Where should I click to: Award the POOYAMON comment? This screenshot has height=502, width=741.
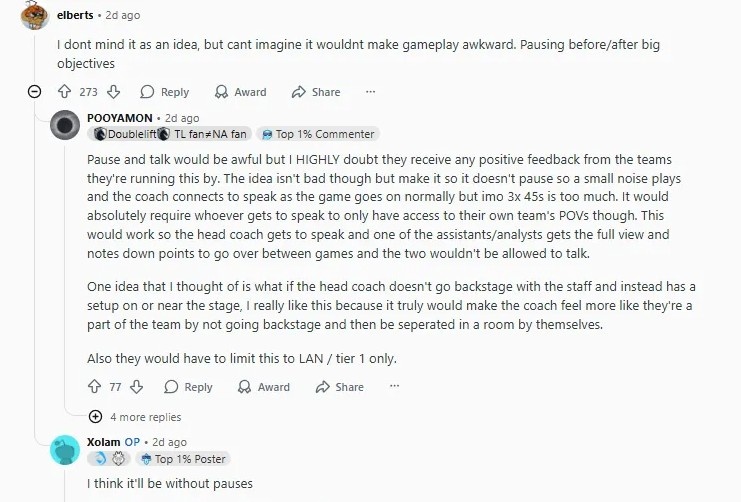pos(264,387)
